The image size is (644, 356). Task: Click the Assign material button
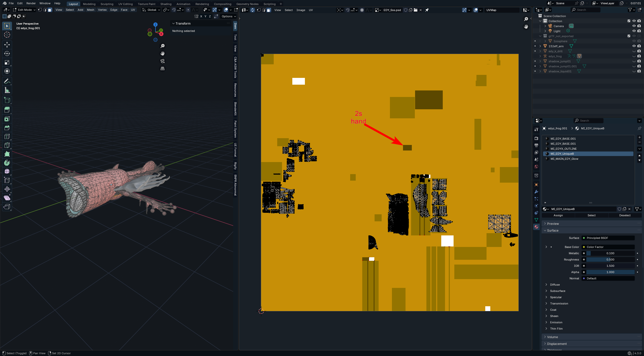(558, 215)
